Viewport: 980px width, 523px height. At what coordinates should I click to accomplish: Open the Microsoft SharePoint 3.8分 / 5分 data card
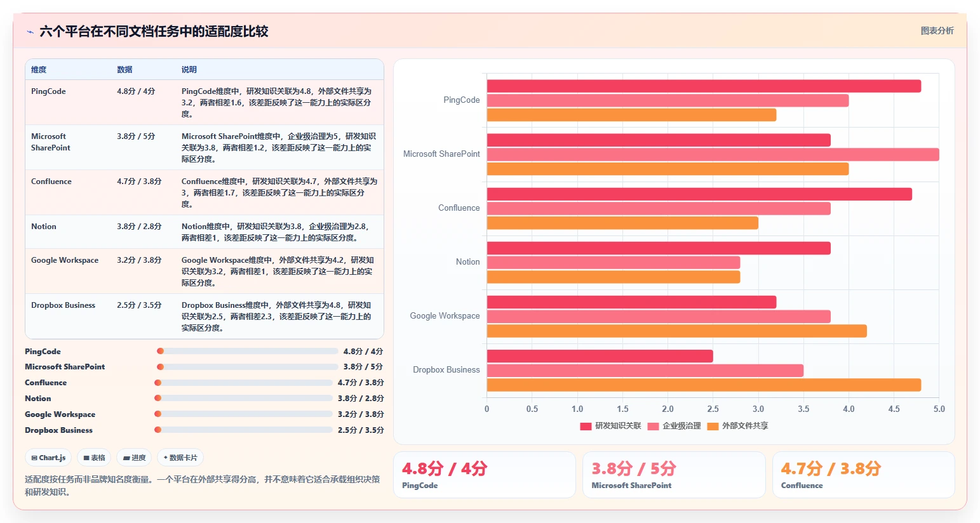click(x=674, y=475)
